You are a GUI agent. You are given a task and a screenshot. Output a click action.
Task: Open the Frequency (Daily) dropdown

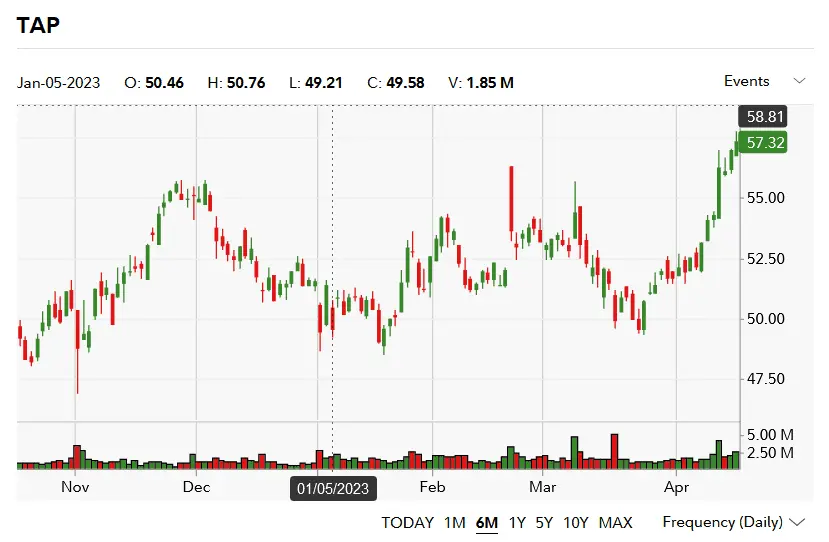tap(733, 522)
